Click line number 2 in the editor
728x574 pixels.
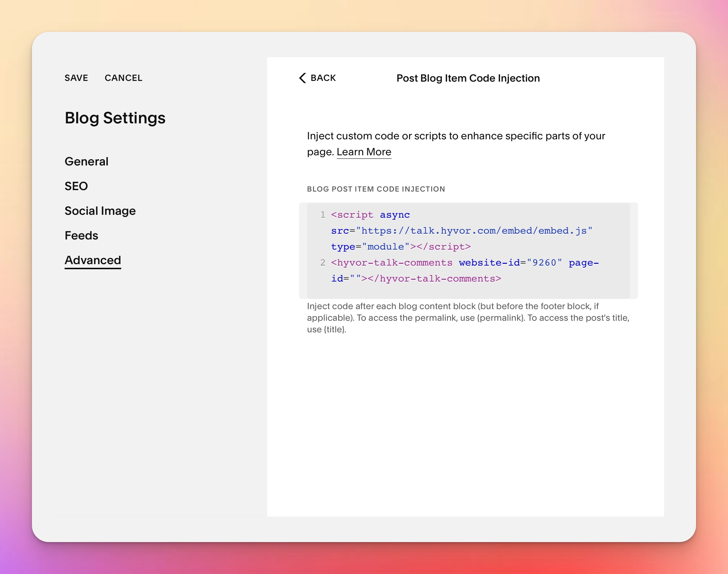323,263
